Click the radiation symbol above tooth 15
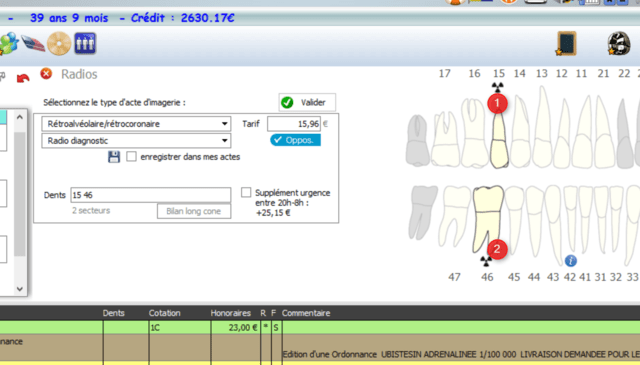The width and height of the screenshot is (640, 365). click(497, 87)
